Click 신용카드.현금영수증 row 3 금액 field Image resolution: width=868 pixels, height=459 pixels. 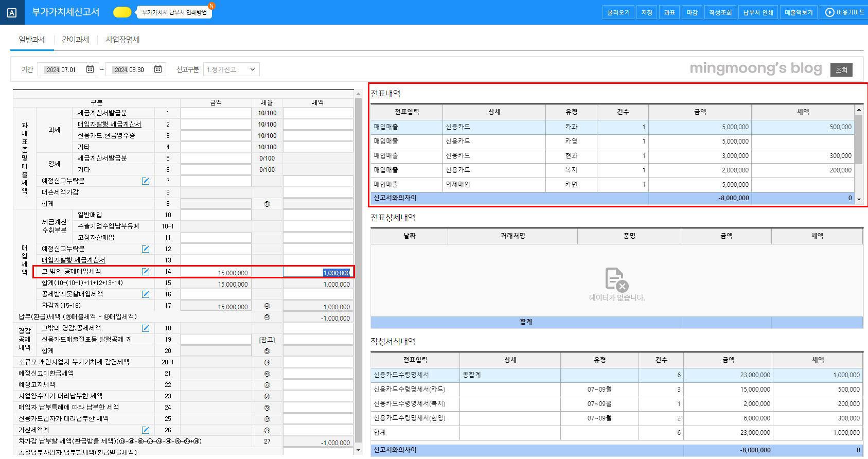(x=216, y=136)
